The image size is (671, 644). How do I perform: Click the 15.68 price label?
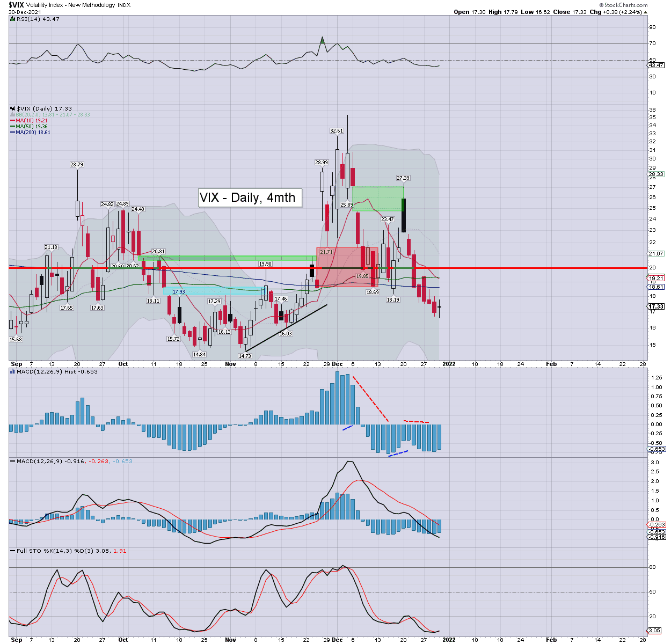pos(16,340)
